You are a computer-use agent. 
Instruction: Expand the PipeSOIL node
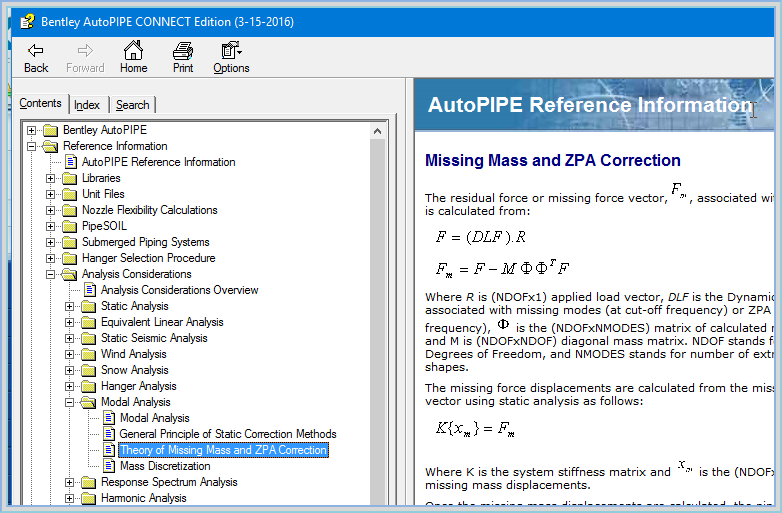click(x=50, y=226)
